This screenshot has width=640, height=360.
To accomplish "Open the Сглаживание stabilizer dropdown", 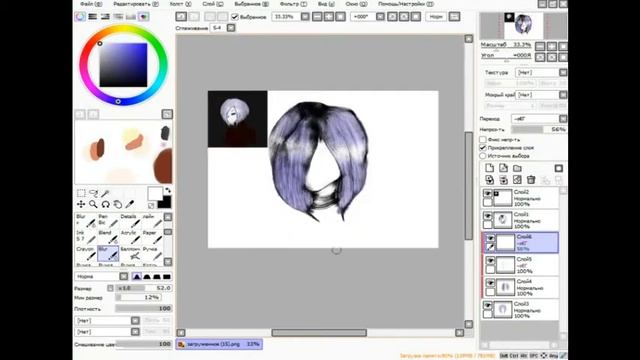I will 231,28.
